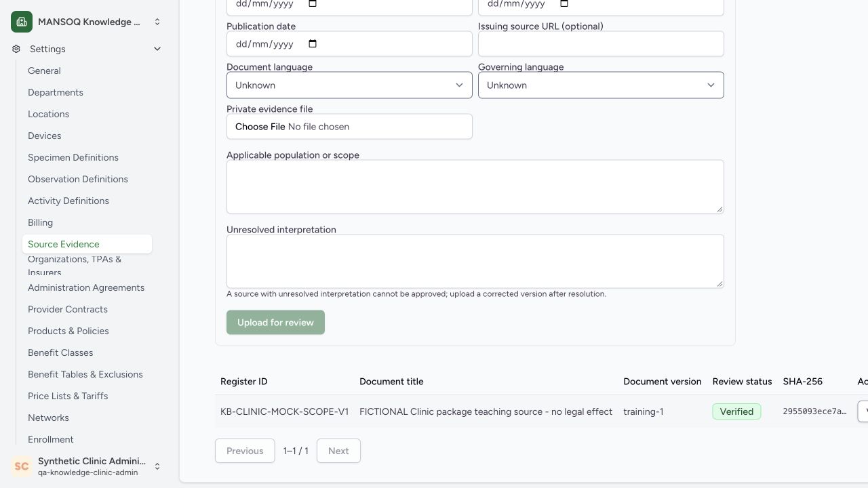Open Products & Policies
868x488 pixels.
tap(68, 331)
